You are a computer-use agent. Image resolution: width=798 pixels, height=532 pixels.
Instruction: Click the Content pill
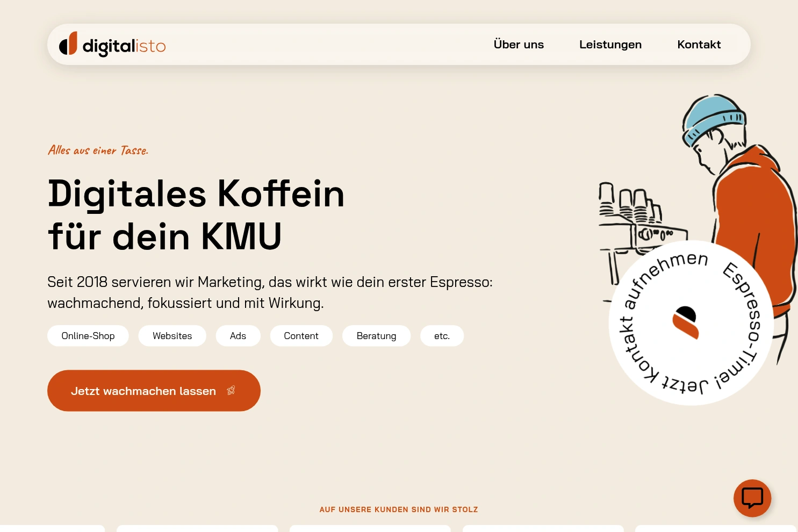pos(301,335)
